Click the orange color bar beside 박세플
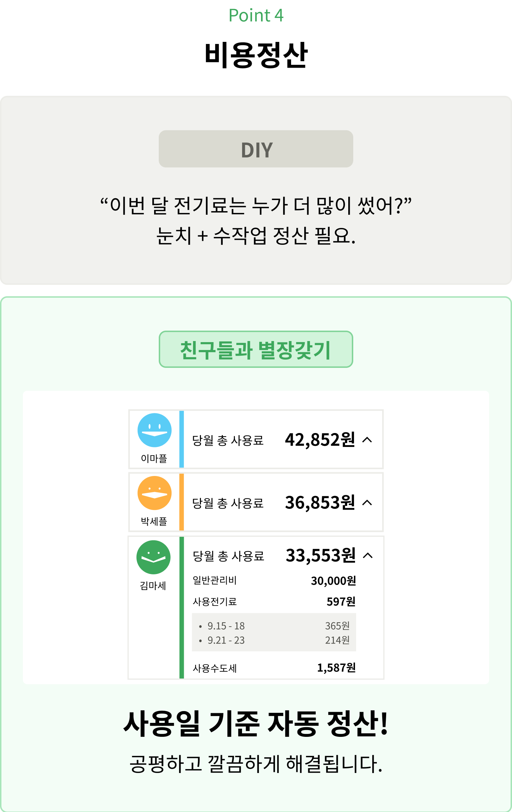512x812 pixels. pyautogui.click(x=182, y=502)
